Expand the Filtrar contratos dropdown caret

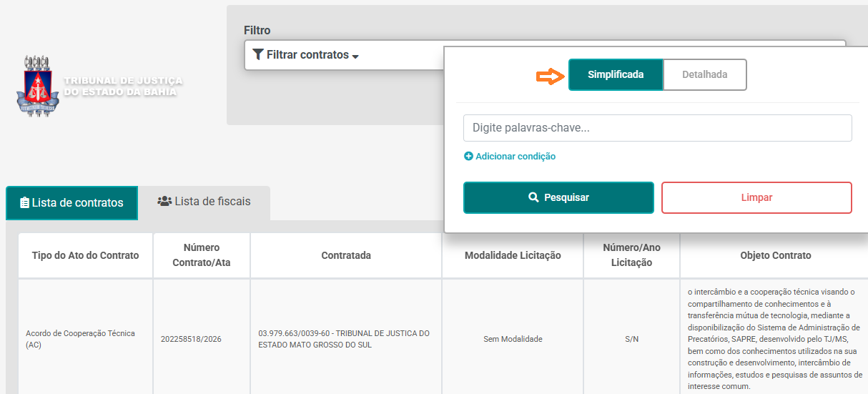coord(355,56)
